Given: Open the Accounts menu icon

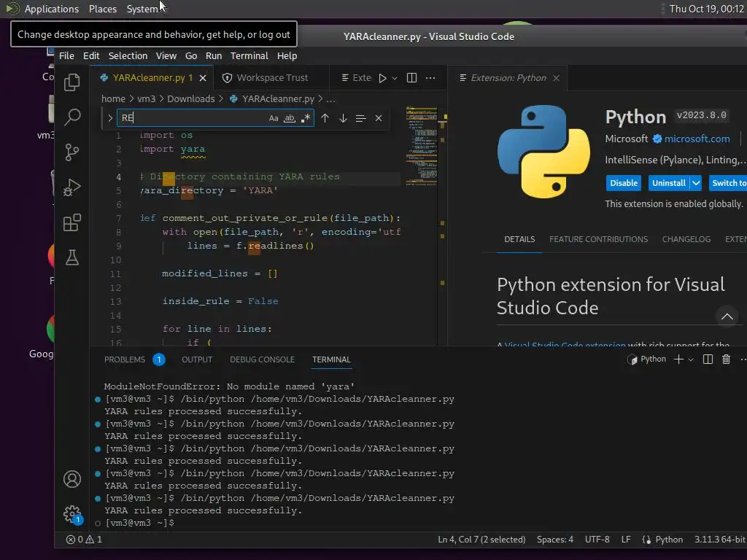Looking at the screenshot, I should (72, 479).
